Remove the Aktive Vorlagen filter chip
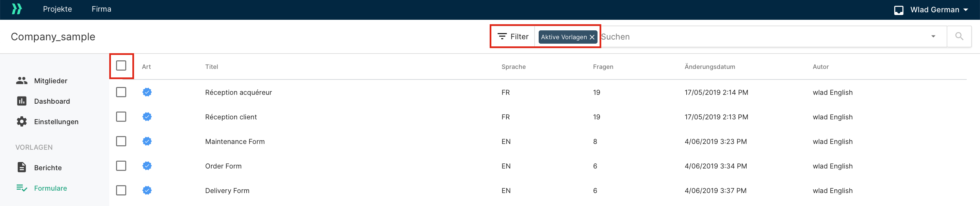The width and height of the screenshot is (980, 206). (x=592, y=38)
